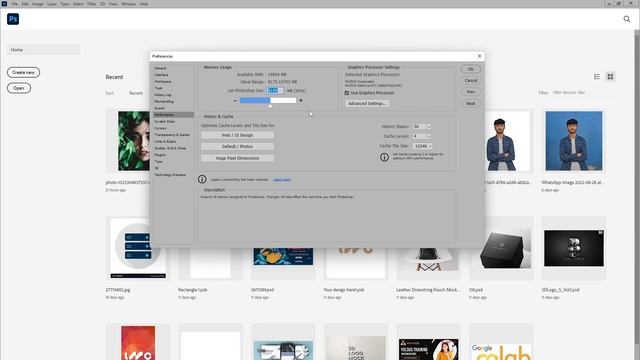Open the History States dropdown arrow
640x360 pixels.
click(429, 127)
